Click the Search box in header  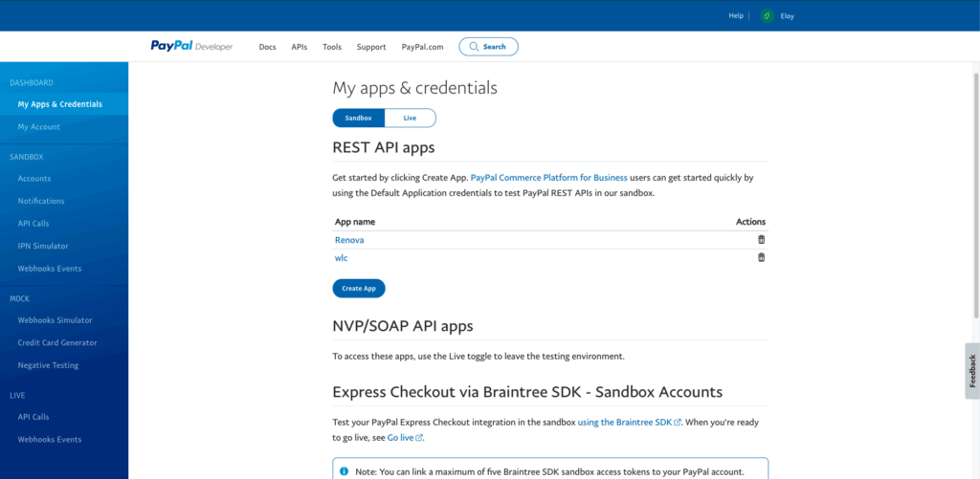tap(488, 47)
